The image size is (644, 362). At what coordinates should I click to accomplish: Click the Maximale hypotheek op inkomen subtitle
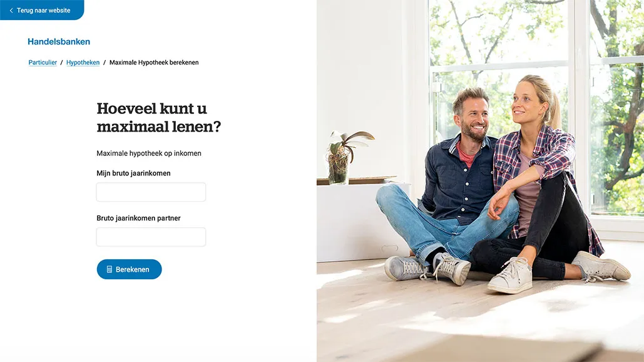[x=149, y=153]
